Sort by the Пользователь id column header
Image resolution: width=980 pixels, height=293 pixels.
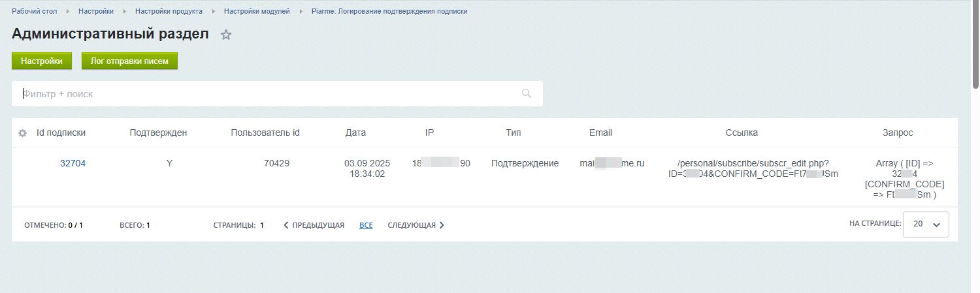click(x=265, y=132)
